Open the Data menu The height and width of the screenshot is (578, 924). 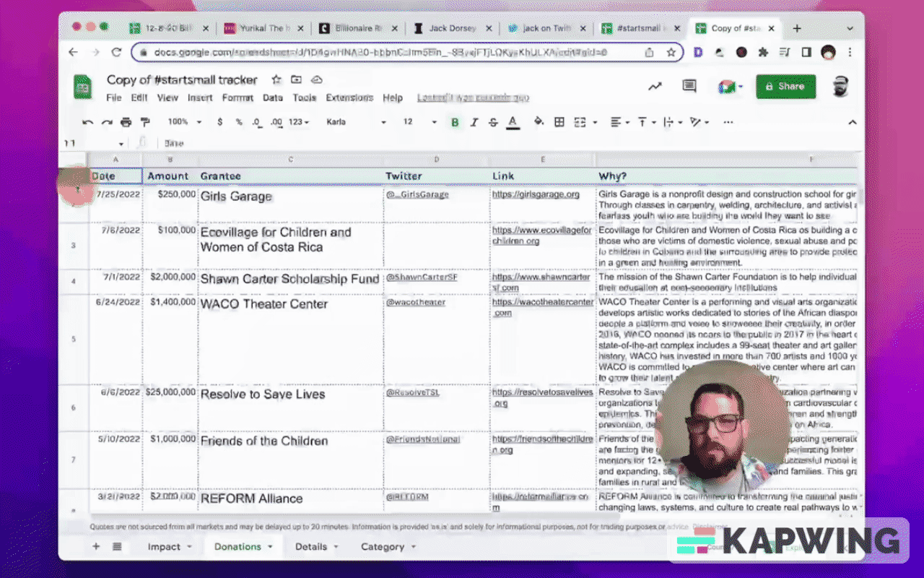coord(273,98)
